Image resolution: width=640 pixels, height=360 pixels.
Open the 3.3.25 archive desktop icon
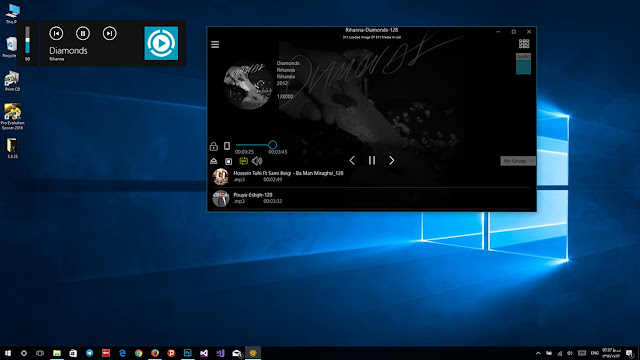click(x=12, y=148)
